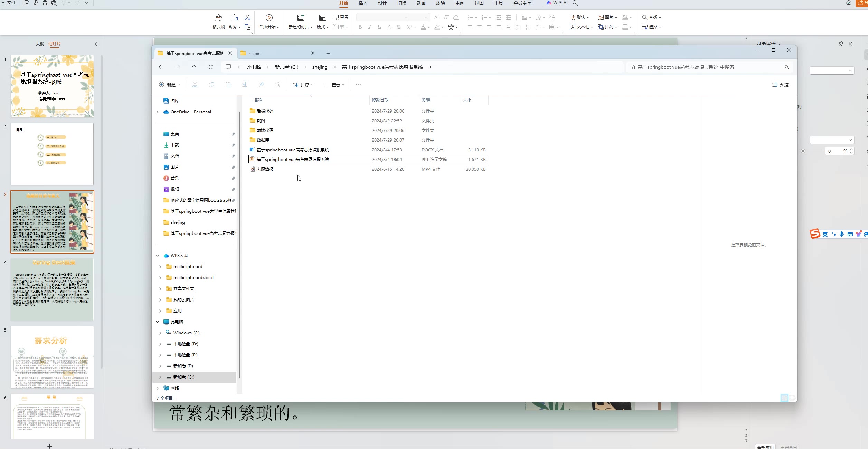Click the add slide plus button below thumbnails
This screenshot has height=449, width=868.
50,446
